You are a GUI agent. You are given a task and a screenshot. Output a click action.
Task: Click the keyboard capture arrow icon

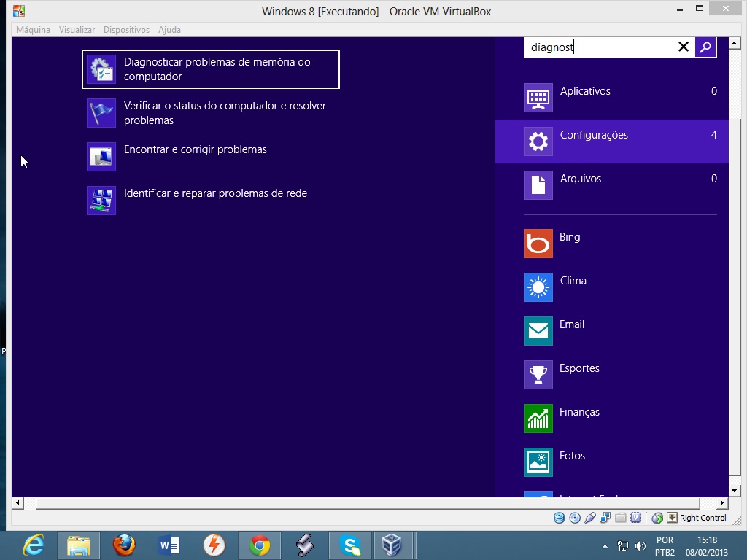pos(672,518)
